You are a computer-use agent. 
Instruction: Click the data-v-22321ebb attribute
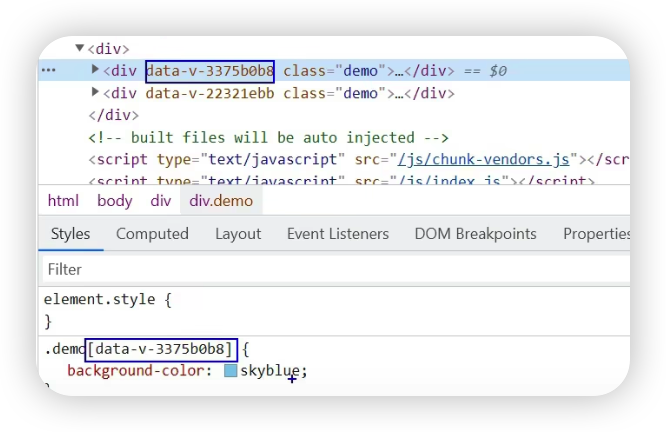pos(210,93)
